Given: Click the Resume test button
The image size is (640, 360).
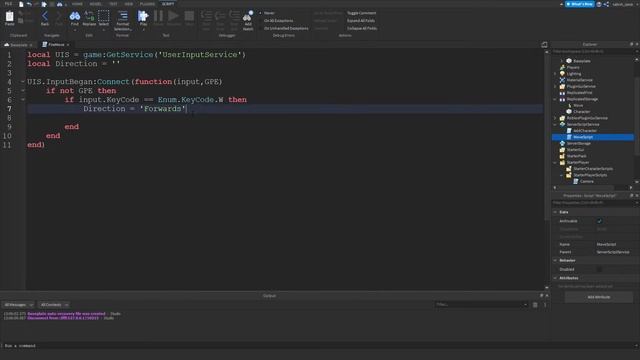Looking at the screenshot, I should coord(173,17).
